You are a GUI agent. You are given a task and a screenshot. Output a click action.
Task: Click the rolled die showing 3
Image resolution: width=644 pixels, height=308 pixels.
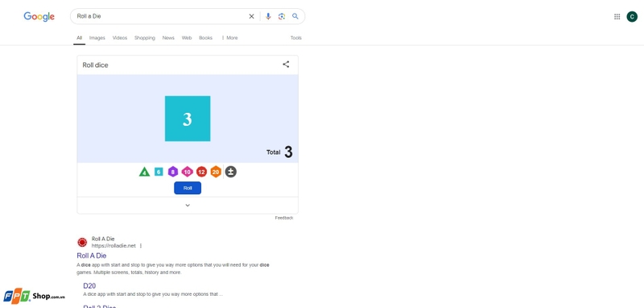click(x=188, y=119)
